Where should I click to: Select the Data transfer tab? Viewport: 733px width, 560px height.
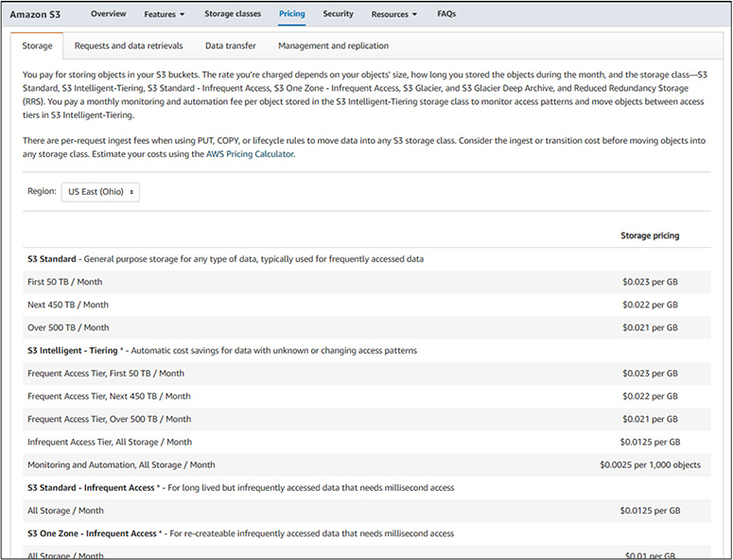pos(230,45)
